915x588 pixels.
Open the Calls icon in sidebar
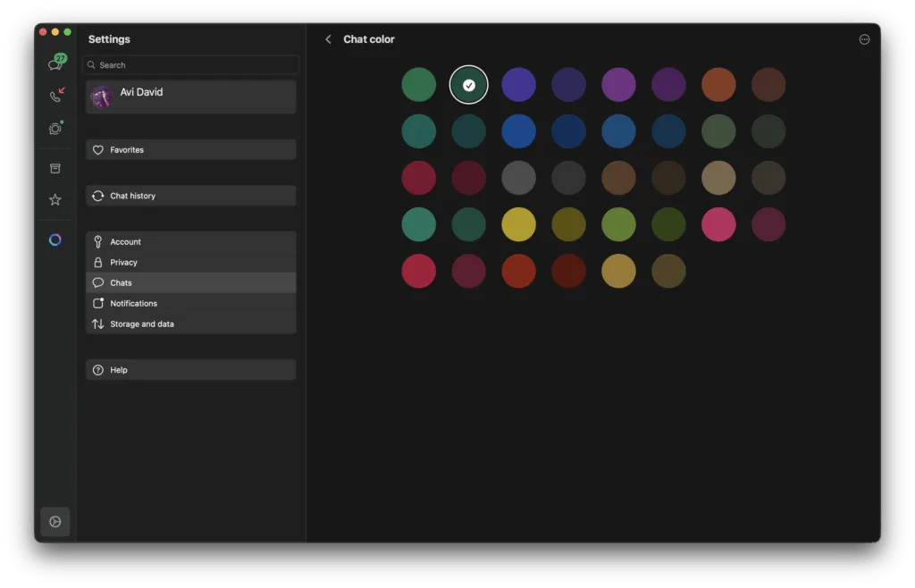click(x=56, y=95)
